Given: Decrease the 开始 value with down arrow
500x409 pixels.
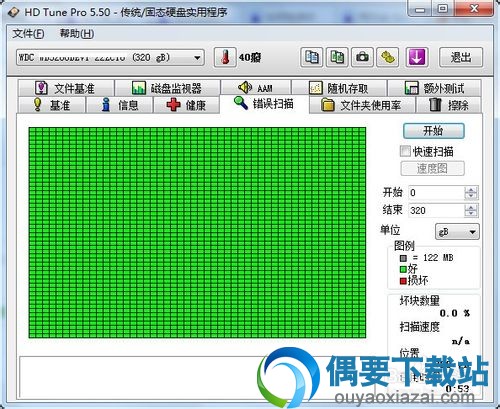Looking at the screenshot, I should pyautogui.click(x=471, y=196).
